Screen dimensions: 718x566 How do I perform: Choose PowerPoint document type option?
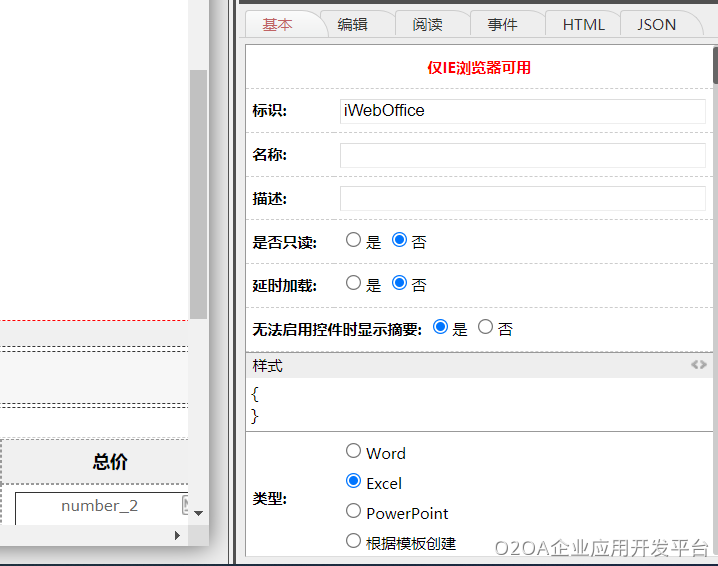pos(353,511)
